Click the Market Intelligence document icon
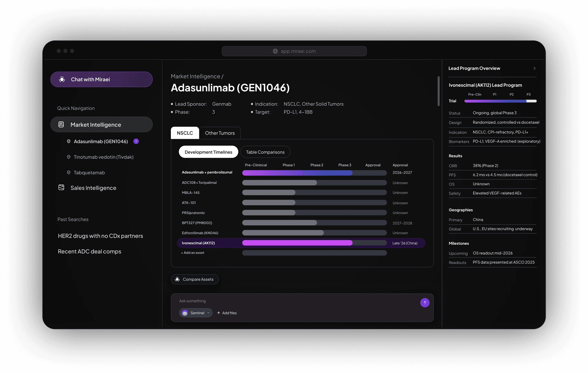The height and width of the screenshot is (373, 588). coord(61,124)
